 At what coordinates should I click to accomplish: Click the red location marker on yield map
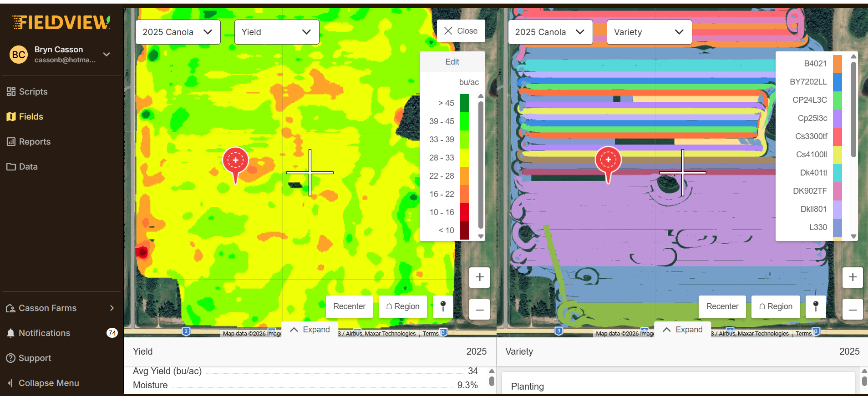pyautogui.click(x=235, y=161)
